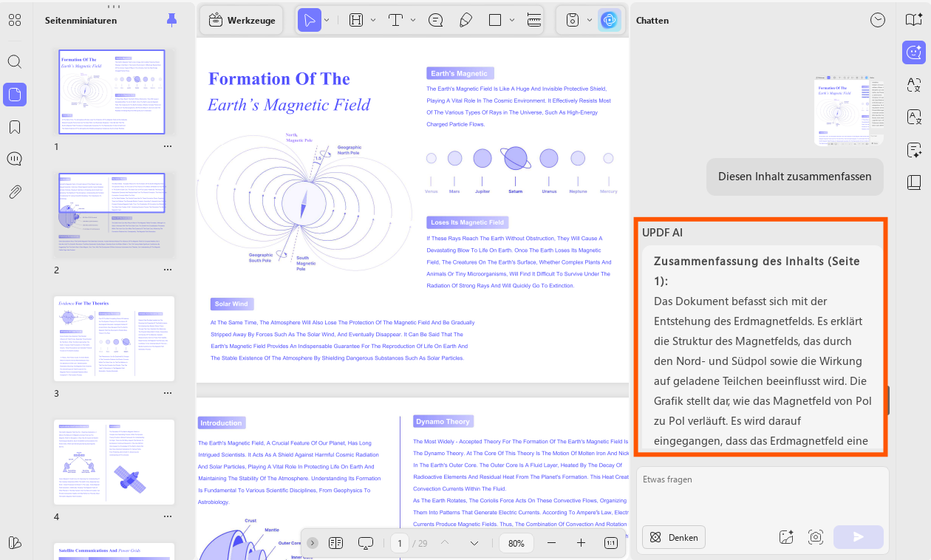Attach image with sparkle picture icon
This screenshot has width=931, height=560.
point(786,537)
